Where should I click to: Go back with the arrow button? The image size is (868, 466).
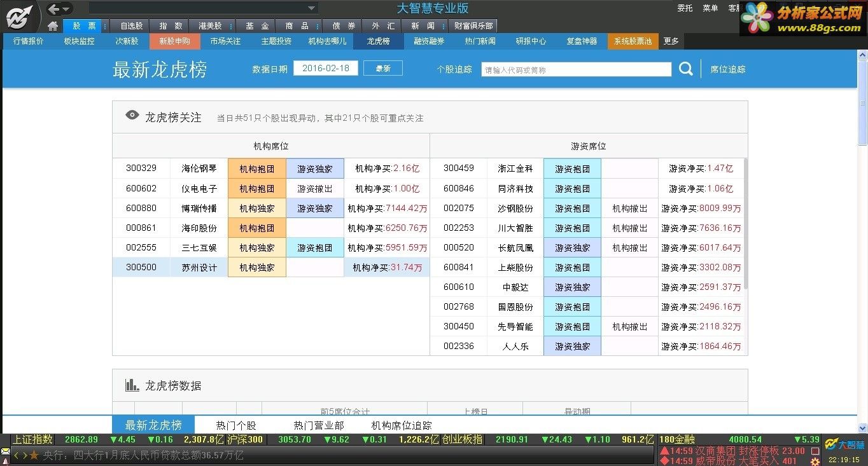[53, 9]
